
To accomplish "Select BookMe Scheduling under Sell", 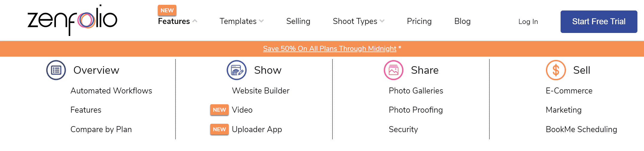I will 582,129.
